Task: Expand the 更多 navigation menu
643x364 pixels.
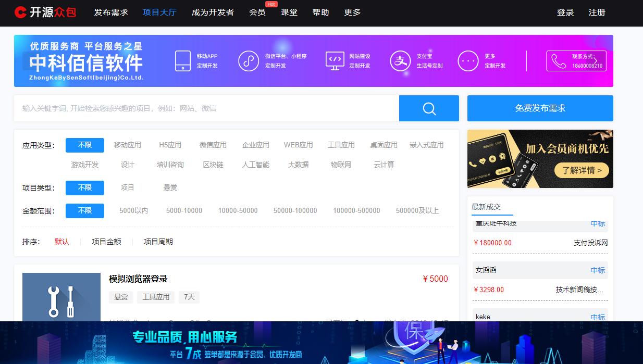Action: pyautogui.click(x=352, y=12)
